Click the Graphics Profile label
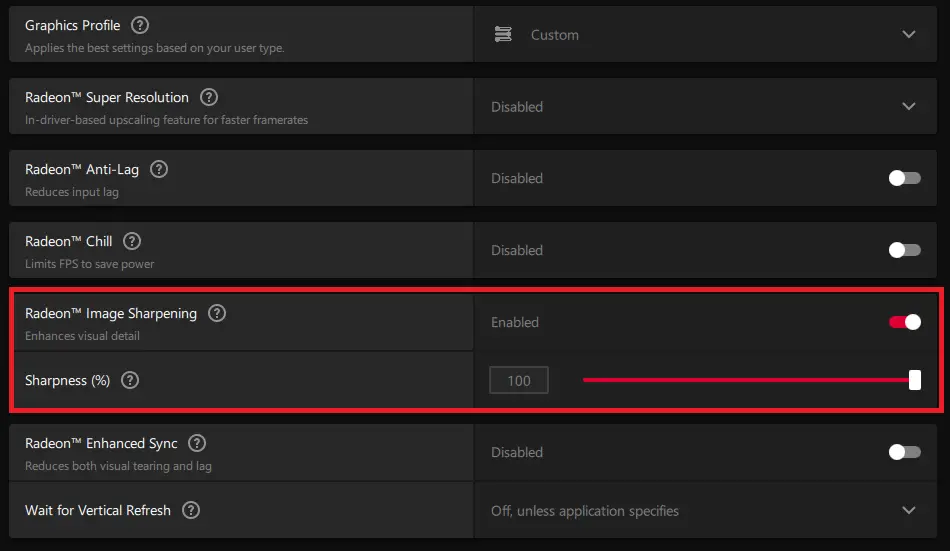This screenshot has height=551, width=950. [x=73, y=25]
